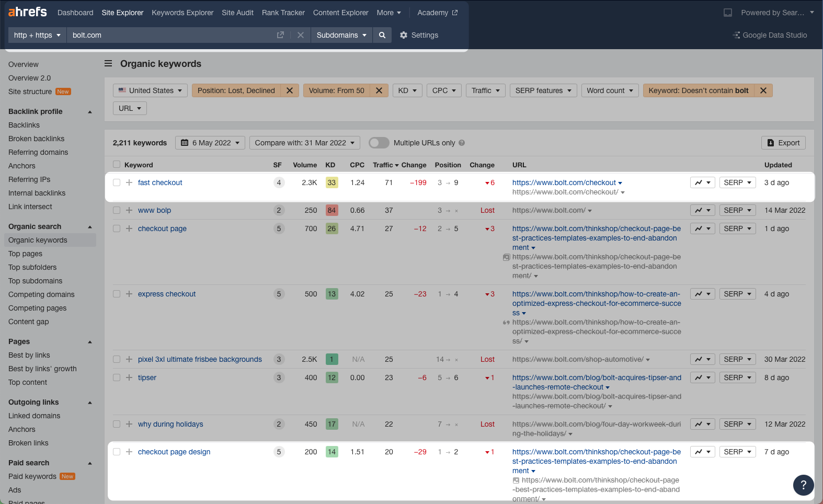Open SERP dropdown for fast checkout
Screen dimensions: 823x504
738,182
